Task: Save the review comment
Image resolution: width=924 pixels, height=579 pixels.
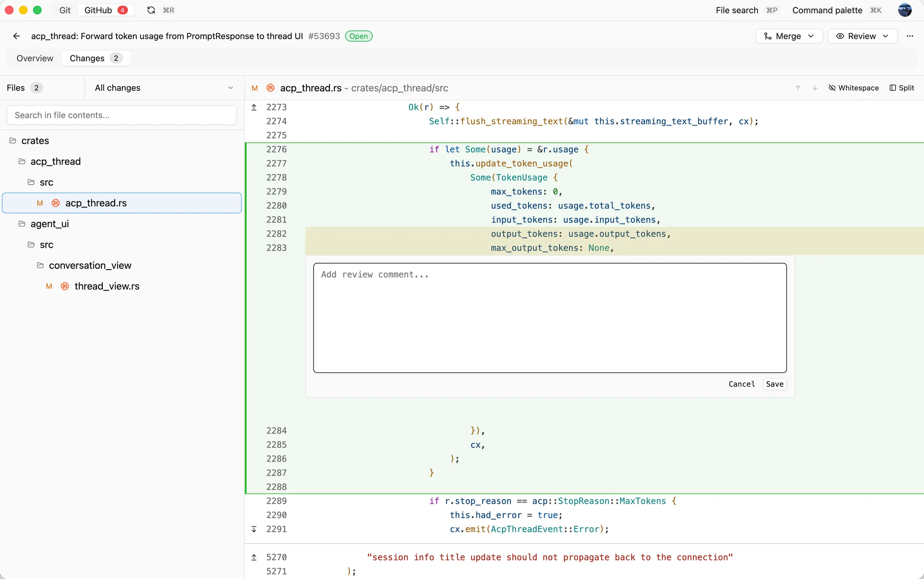Action: (x=774, y=384)
